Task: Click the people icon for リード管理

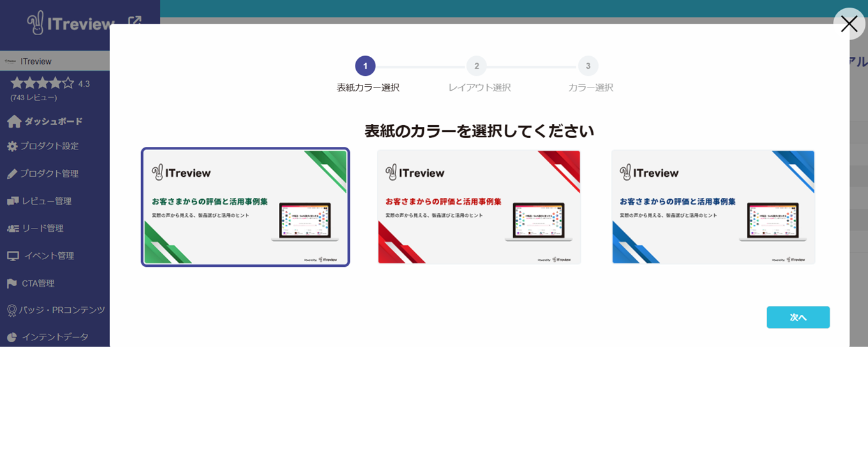Action: (13, 229)
